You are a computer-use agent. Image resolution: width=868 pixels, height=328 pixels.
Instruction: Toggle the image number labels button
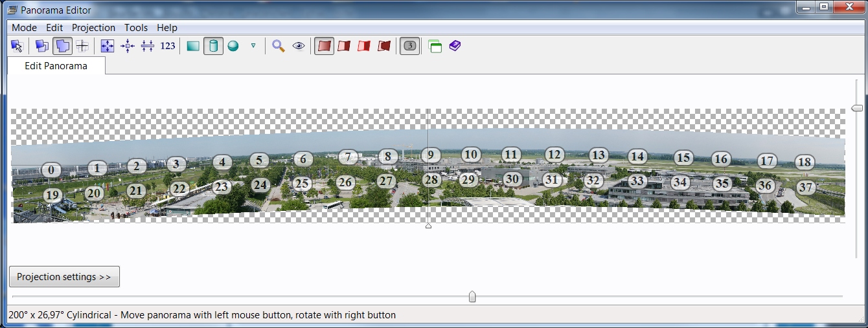click(409, 46)
